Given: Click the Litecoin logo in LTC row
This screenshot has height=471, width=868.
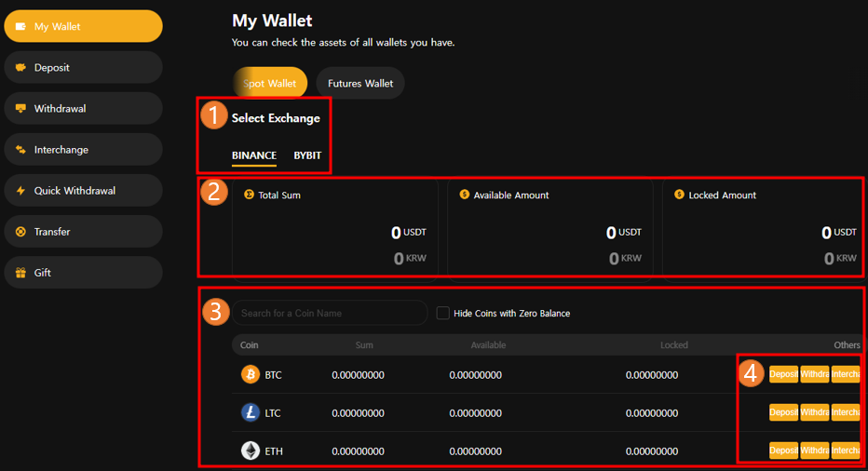Looking at the screenshot, I should pyautogui.click(x=251, y=412).
